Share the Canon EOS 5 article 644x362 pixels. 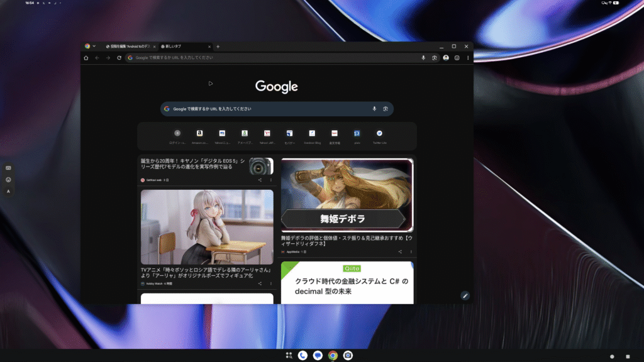[260, 180]
